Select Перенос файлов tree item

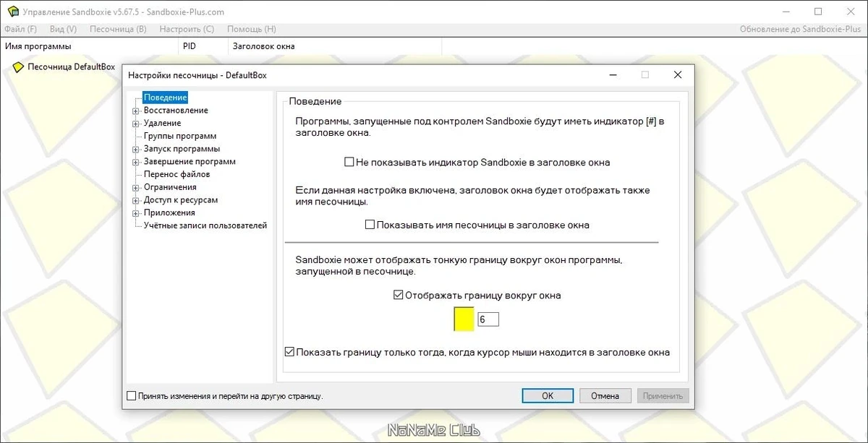pyautogui.click(x=176, y=174)
